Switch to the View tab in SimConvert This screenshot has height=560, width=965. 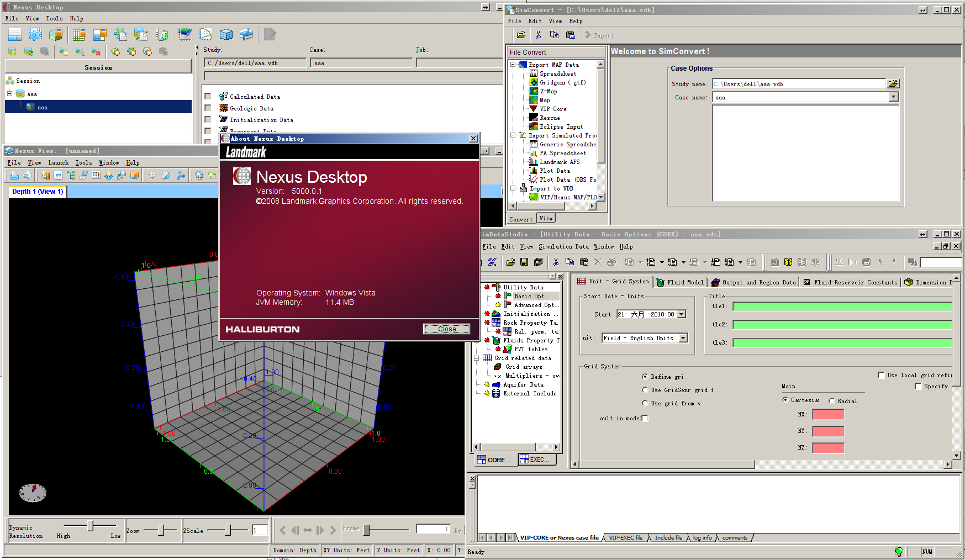546,219
